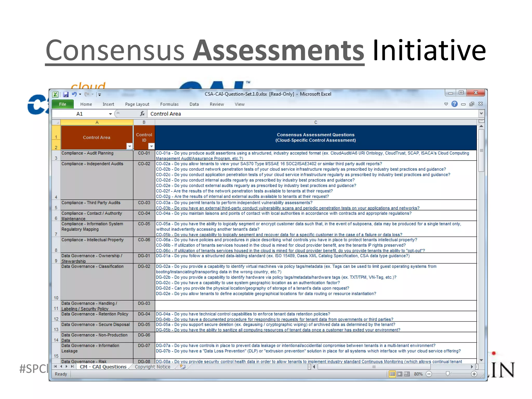Save the workbook using the floppy disk icon
Screen dimensions: 532x399
pos(66,94)
